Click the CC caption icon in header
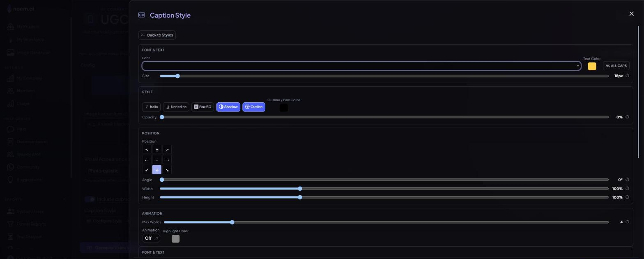 tap(142, 15)
